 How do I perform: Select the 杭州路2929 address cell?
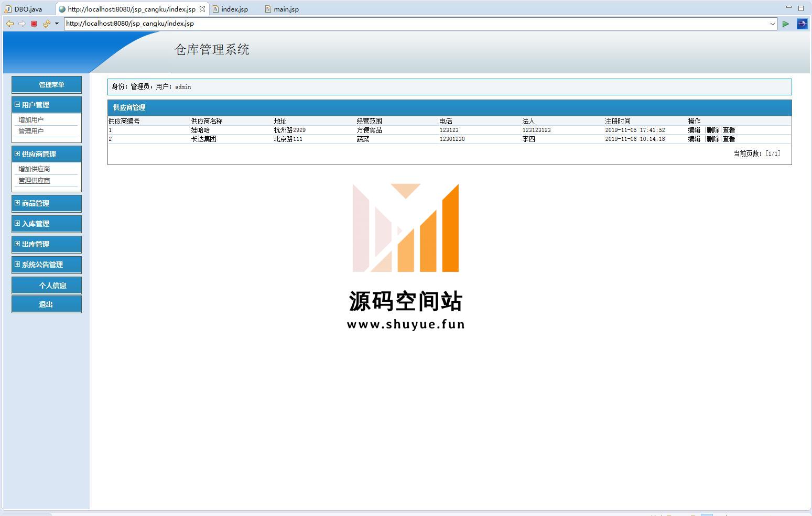tap(289, 130)
